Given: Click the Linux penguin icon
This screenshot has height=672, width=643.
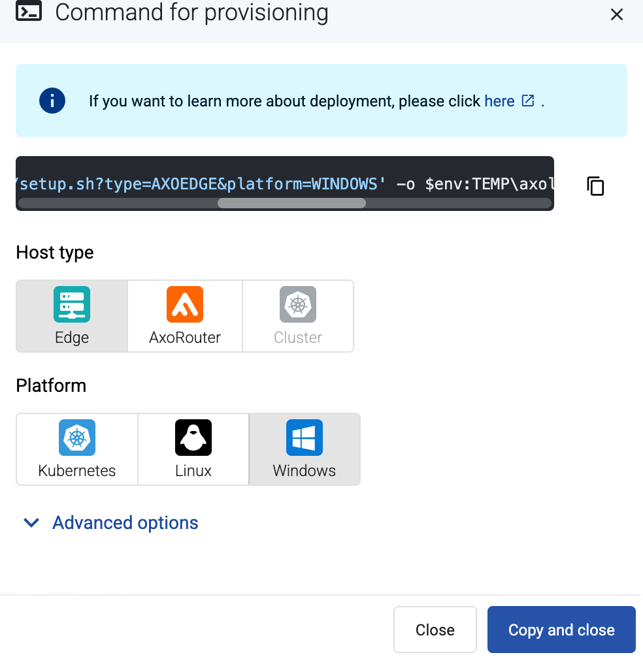Looking at the screenshot, I should click(x=193, y=438).
